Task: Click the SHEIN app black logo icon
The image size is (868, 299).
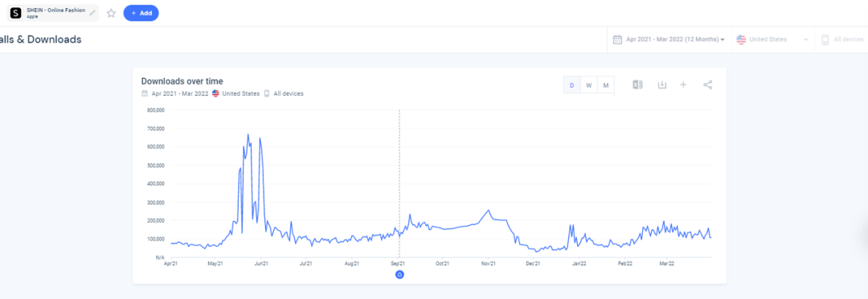Action: pos(15,13)
